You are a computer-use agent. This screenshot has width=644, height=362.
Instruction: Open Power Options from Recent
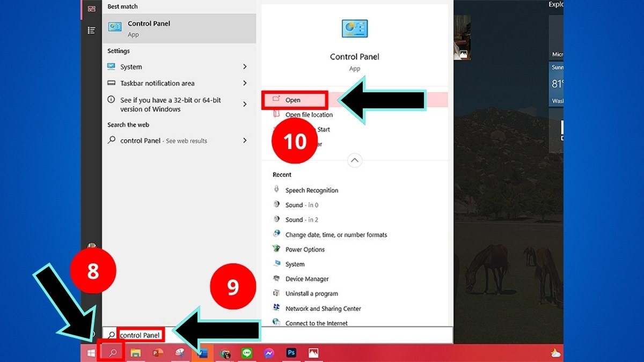pyautogui.click(x=305, y=249)
